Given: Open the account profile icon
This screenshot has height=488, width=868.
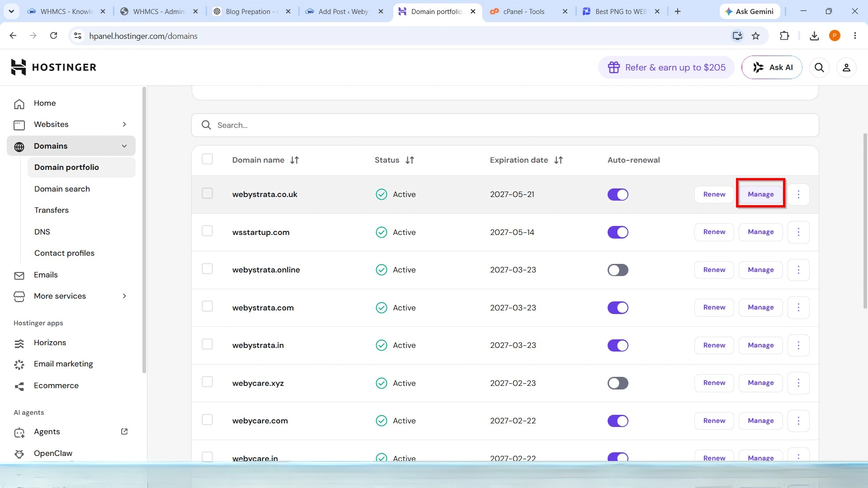Looking at the screenshot, I should (846, 67).
